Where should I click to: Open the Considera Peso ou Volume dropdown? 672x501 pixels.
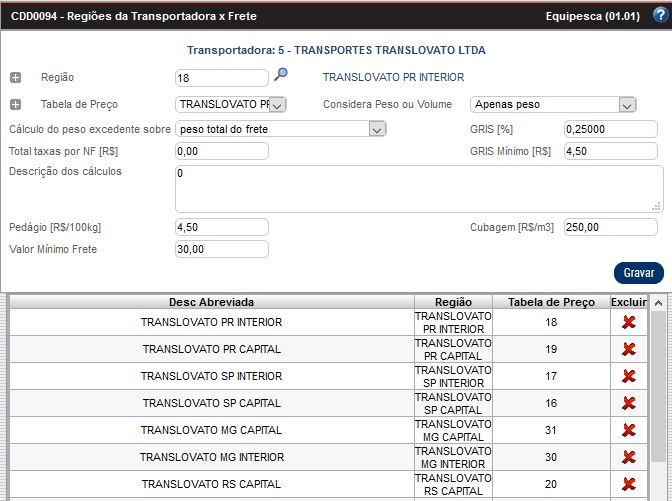pos(553,105)
